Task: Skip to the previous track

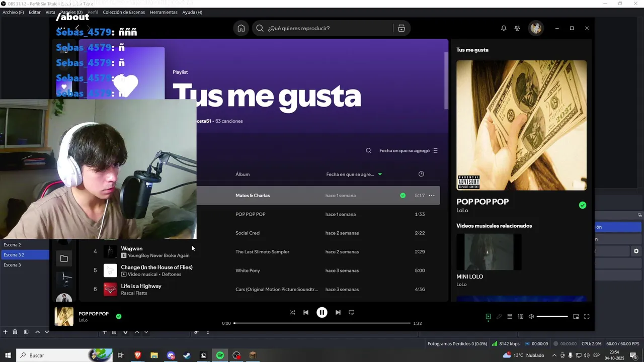Action: 306,312
